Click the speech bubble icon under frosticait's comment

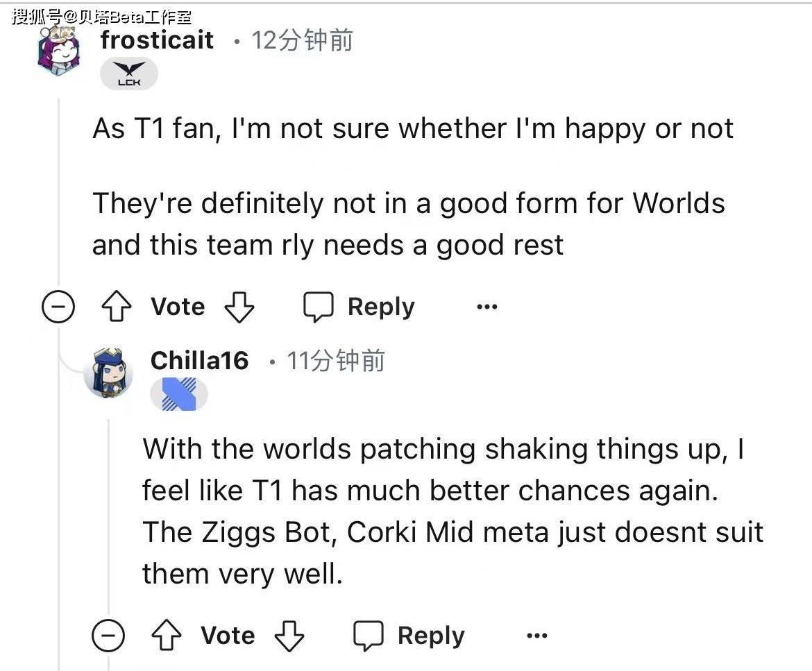(x=319, y=307)
